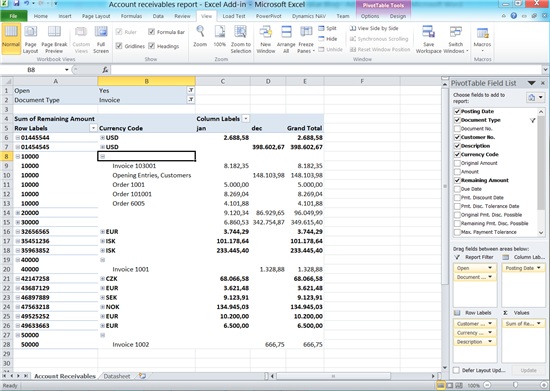The image size is (550, 391).
Task: Switch to Full Screen view
Action: tap(101, 39)
